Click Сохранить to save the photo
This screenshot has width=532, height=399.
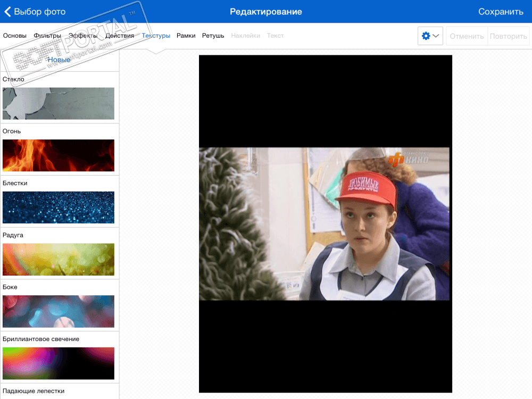pyautogui.click(x=500, y=12)
